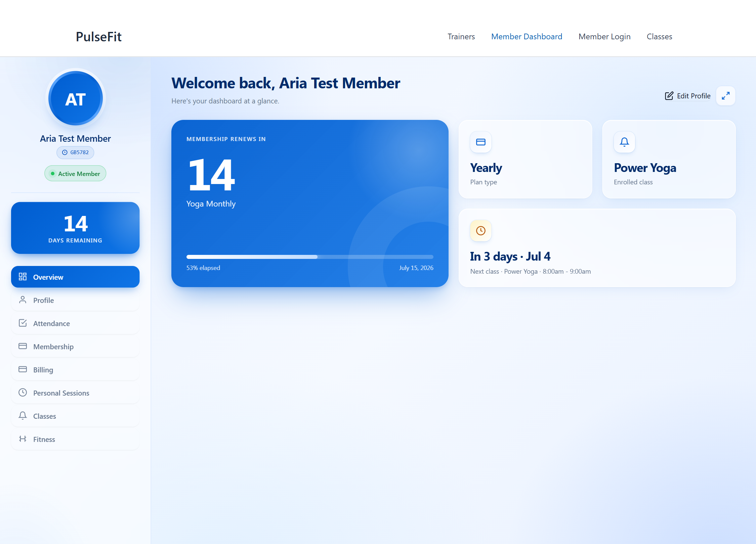Viewport: 756px width, 544px height.
Task: Click the 'Enrolled class' caption
Action: coord(633,182)
